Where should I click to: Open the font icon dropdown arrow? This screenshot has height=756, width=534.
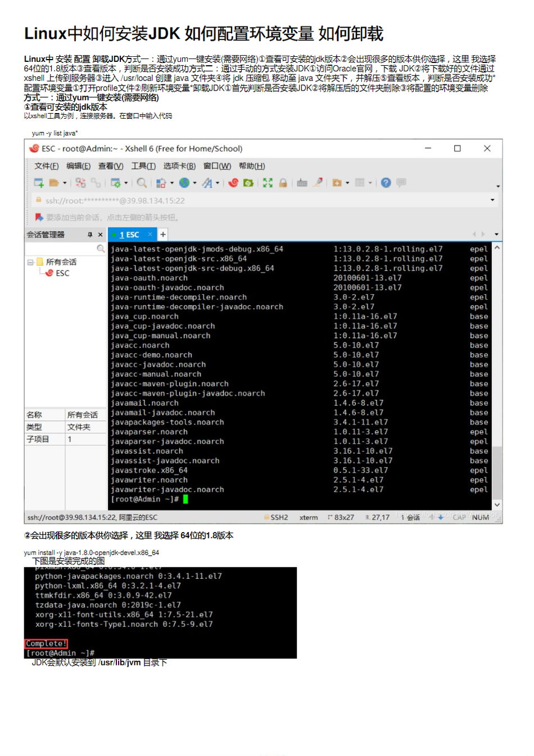click(218, 183)
